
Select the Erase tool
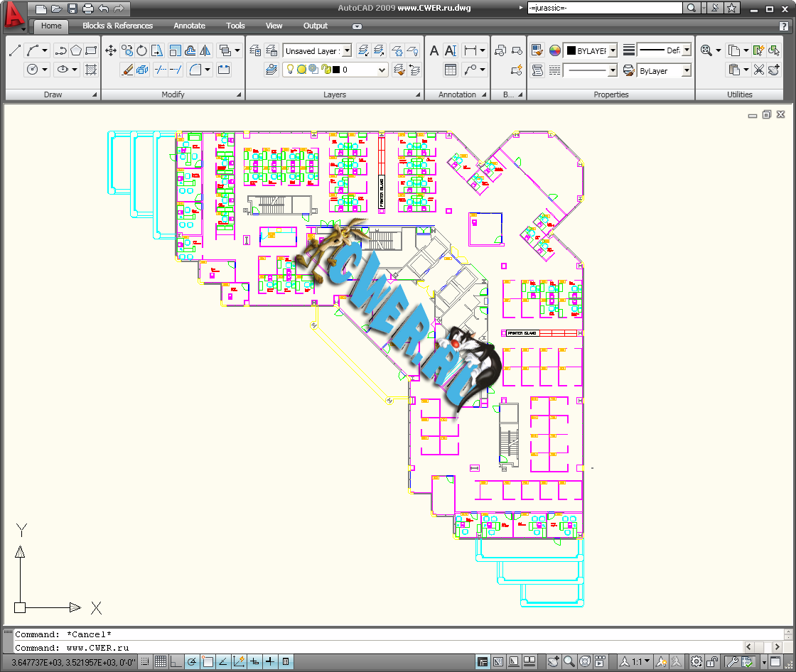click(x=130, y=69)
